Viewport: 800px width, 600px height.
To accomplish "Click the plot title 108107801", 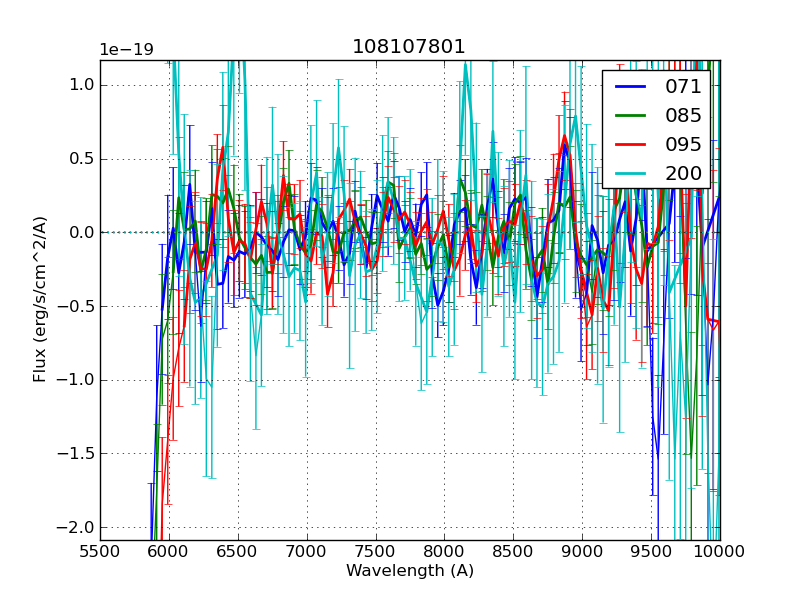I will 409,47.
